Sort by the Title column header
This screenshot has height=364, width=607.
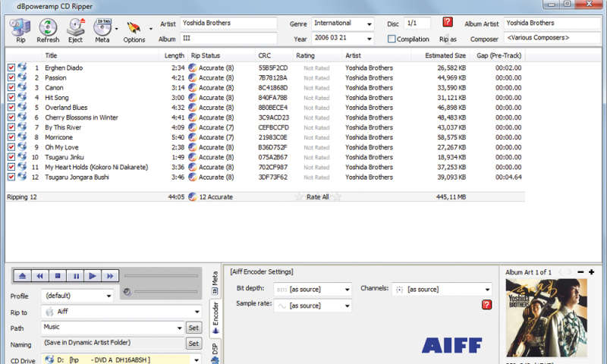[x=51, y=55]
